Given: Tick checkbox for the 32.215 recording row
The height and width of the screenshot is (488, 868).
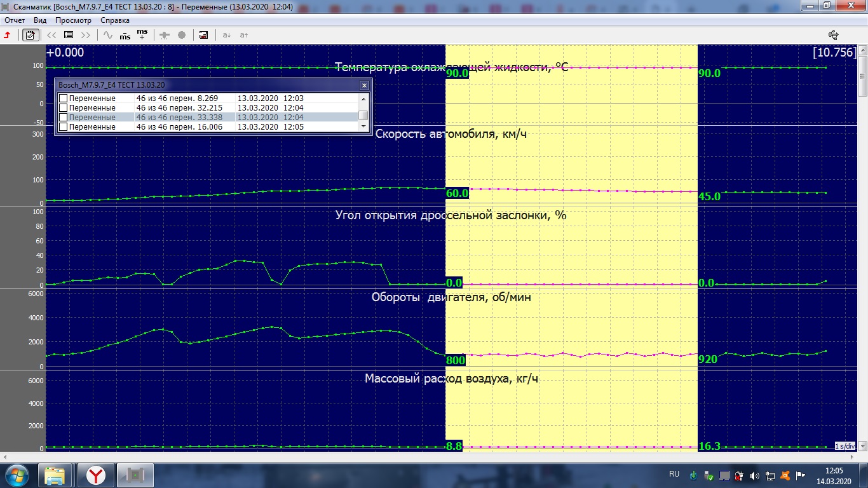Looking at the screenshot, I should (63, 108).
